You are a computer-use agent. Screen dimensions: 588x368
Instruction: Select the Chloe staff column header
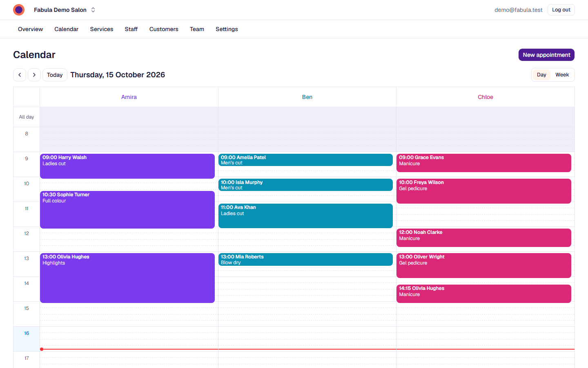tap(486, 97)
